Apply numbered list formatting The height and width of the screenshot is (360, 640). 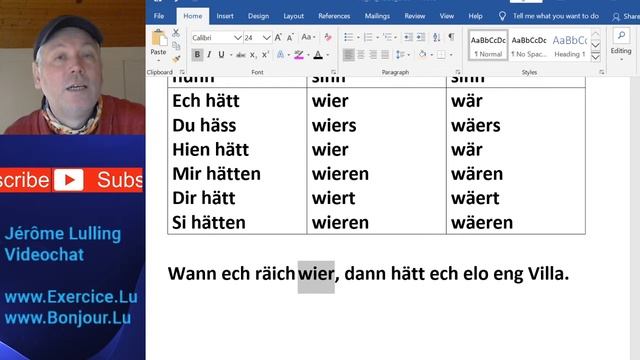368,38
